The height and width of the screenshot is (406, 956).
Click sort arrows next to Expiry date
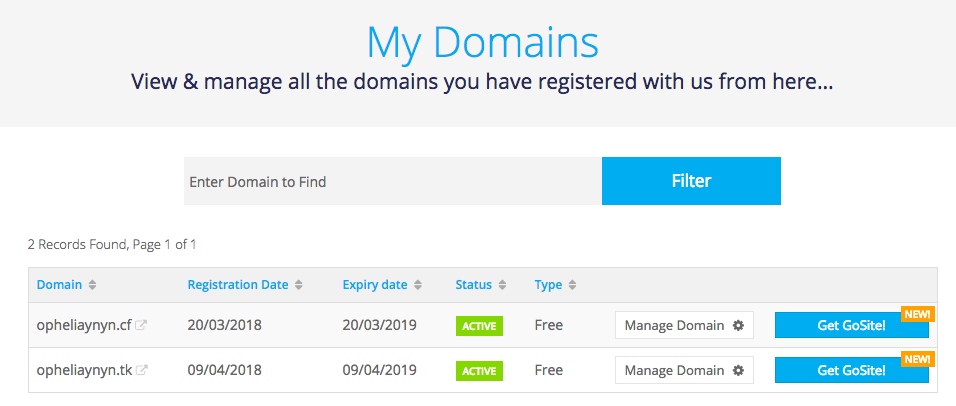pos(418,285)
